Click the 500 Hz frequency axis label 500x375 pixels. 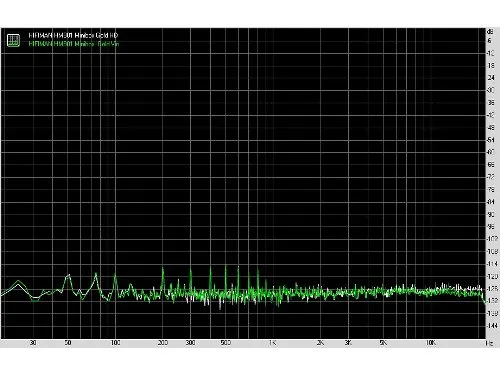tap(226, 343)
